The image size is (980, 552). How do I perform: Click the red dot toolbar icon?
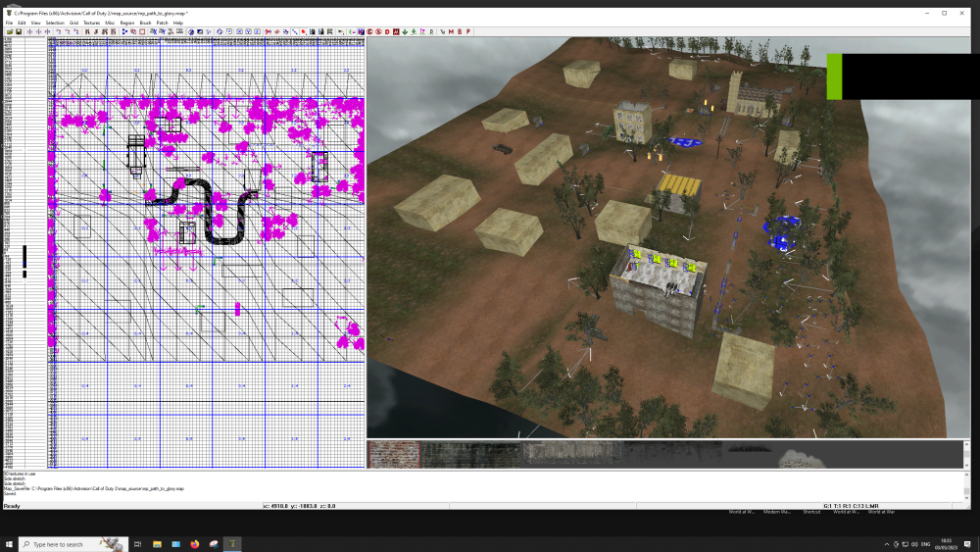tap(304, 31)
